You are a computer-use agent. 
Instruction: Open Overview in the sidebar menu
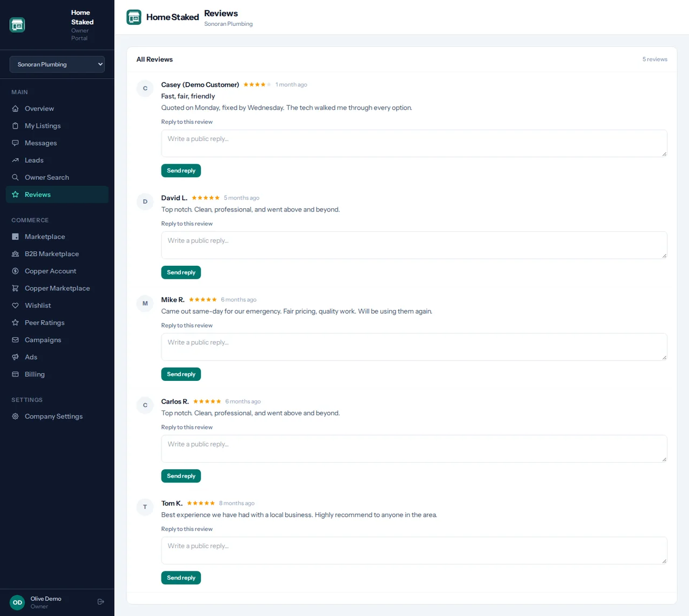[57, 109]
